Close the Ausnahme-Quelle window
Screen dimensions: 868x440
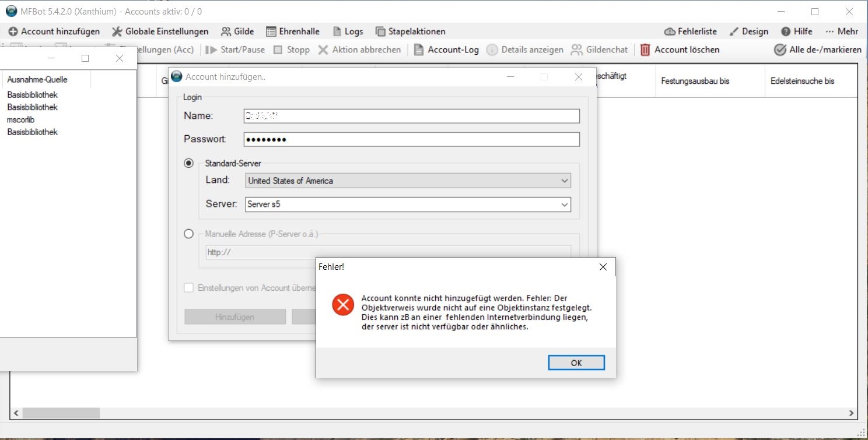pos(120,58)
